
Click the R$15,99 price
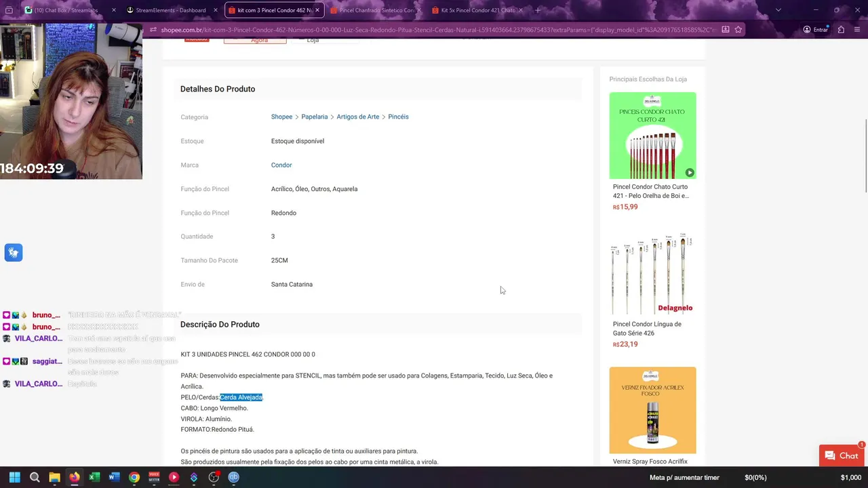click(625, 207)
